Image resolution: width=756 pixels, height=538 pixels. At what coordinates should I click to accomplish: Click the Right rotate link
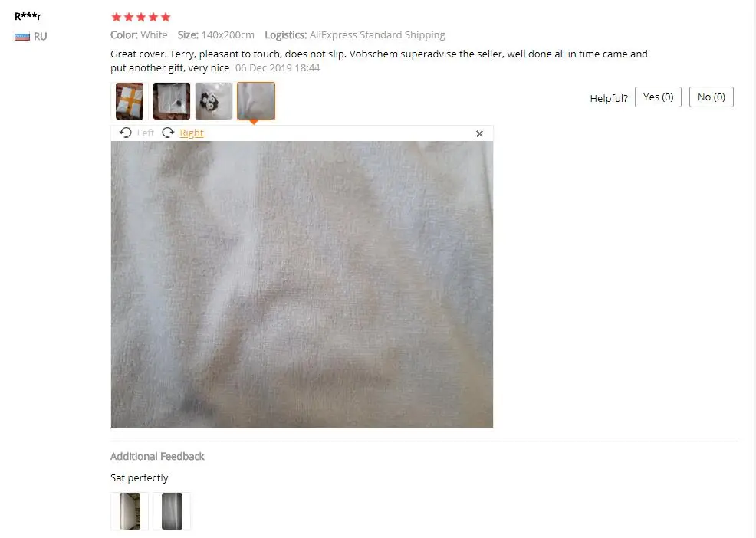192,133
